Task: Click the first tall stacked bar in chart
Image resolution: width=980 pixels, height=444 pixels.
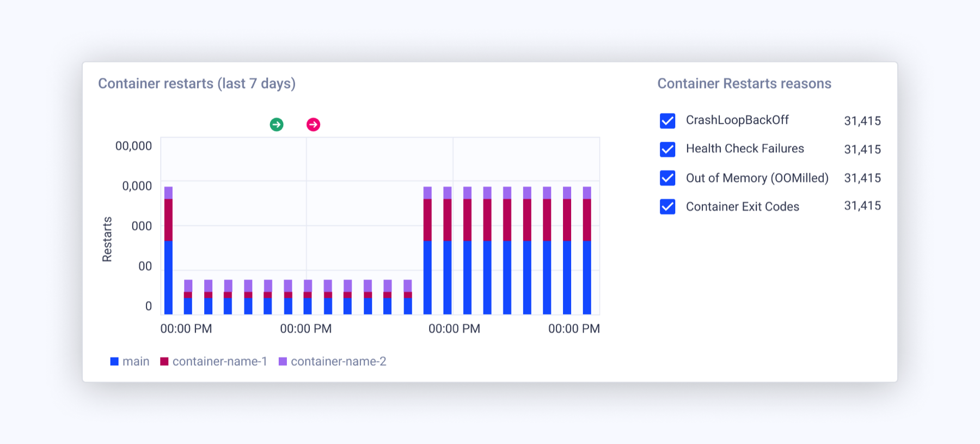Action: pyautogui.click(x=168, y=251)
